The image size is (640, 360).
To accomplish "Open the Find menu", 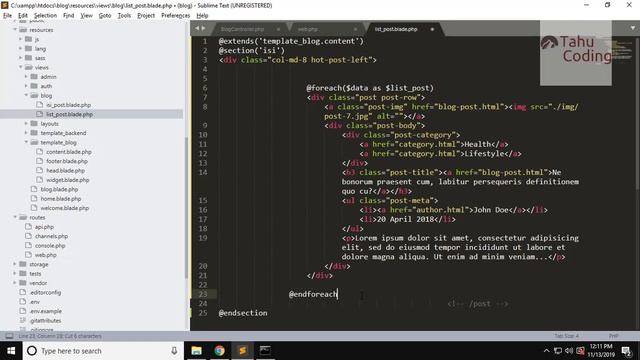I will tap(69, 16).
